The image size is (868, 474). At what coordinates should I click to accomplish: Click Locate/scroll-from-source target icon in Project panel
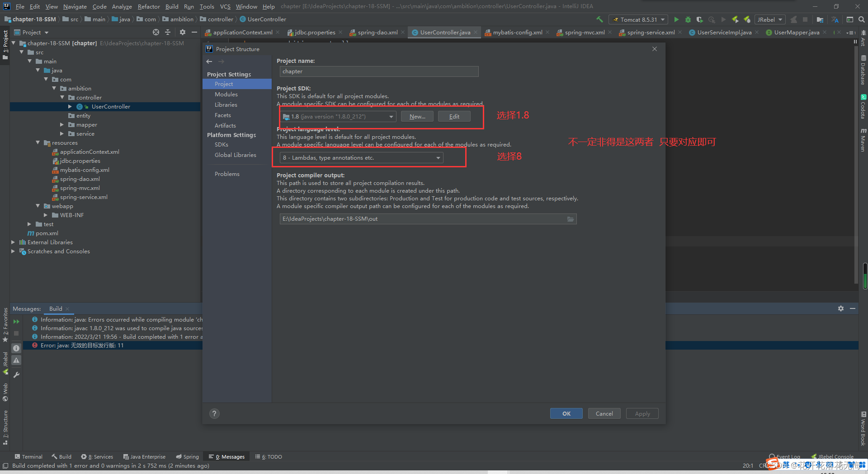[x=156, y=32]
